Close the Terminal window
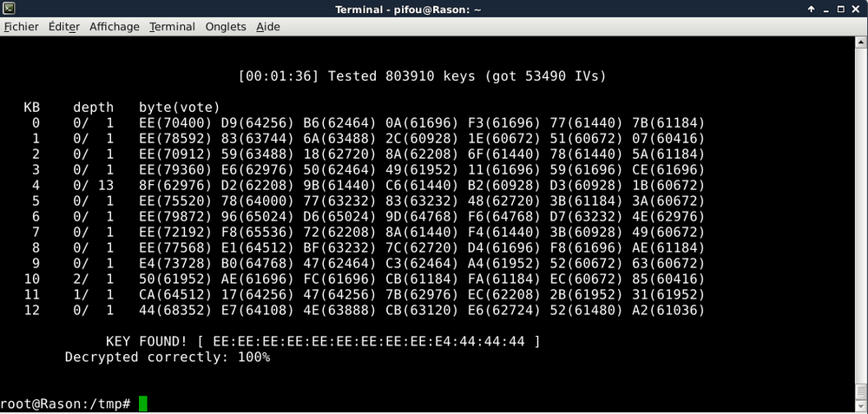 click(857, 9)
